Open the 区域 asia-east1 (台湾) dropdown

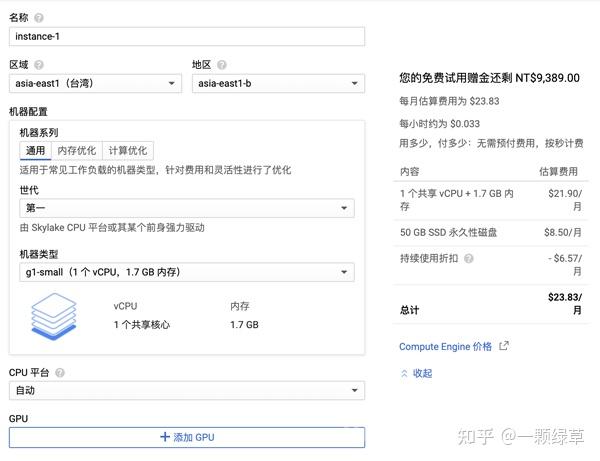click(x=95, y=83)
